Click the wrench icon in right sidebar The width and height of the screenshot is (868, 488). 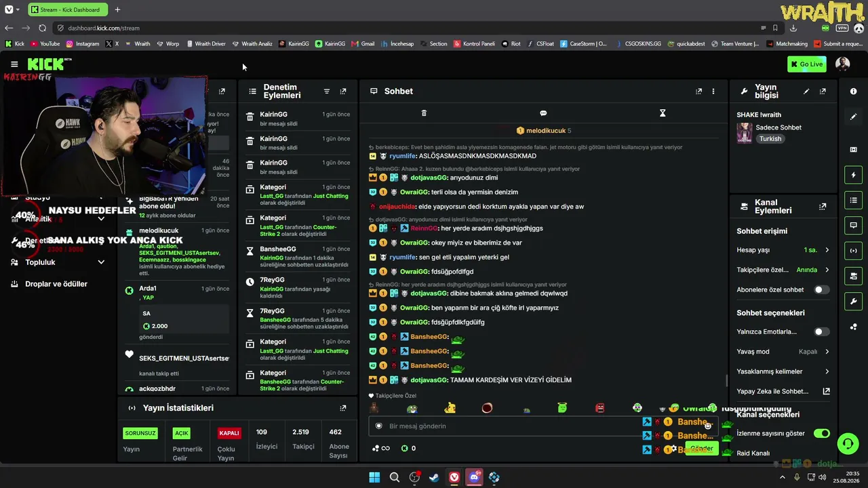pos(854,302)
